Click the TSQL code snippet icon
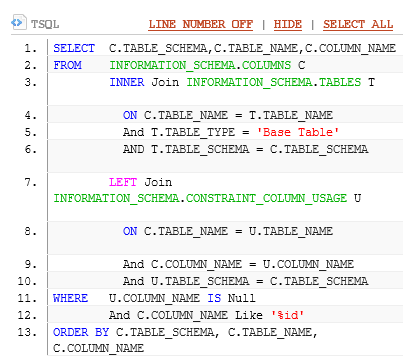 coord(18,23)
